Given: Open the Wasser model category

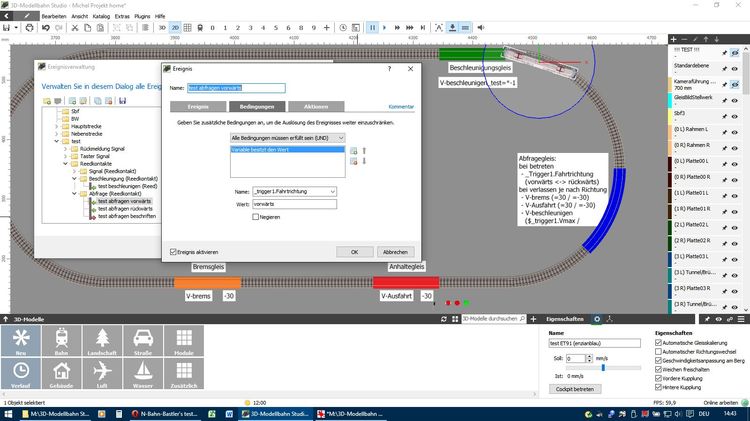Looking at the screenshot, I should pyautogui.click(x=143, y=374).
